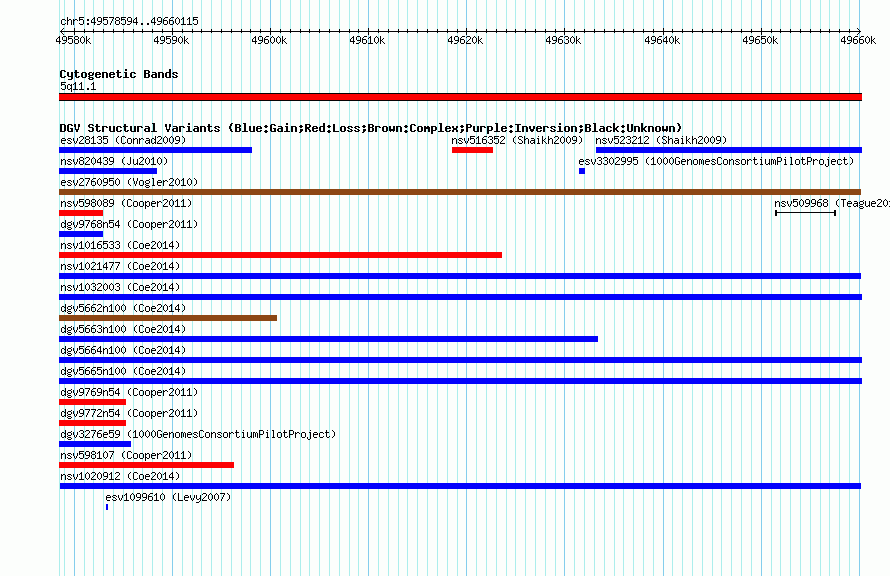Select the blue bar under nsv1020912

point(460,486)
